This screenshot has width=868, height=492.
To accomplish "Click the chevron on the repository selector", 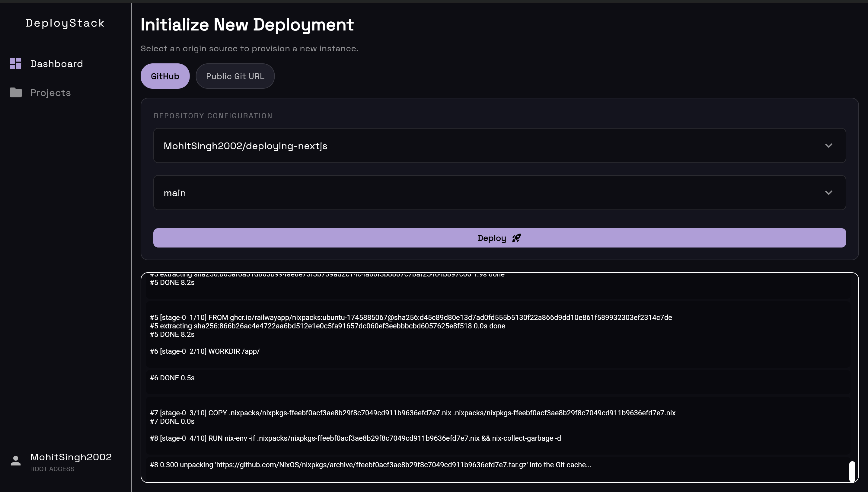I will pos(829,145).
